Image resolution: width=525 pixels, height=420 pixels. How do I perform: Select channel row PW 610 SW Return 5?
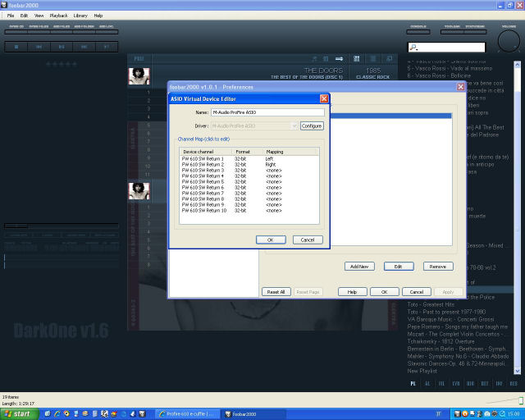pyautogui.click(x=249, y=181)
